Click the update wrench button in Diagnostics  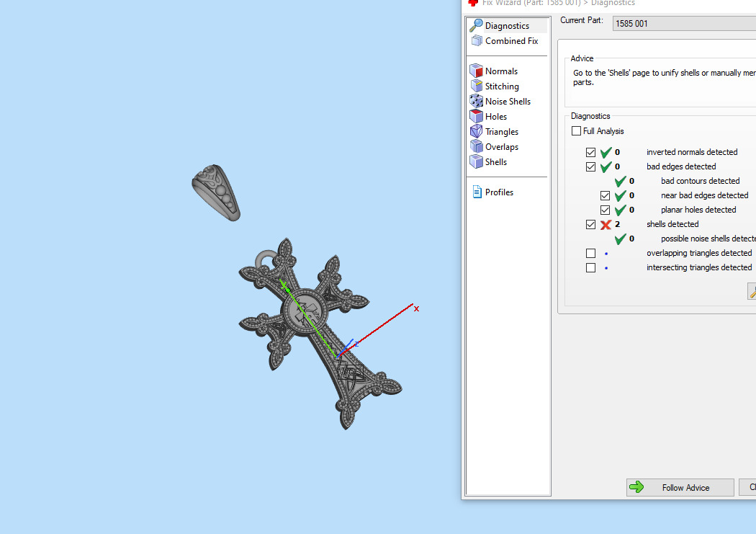click(752, 291)
